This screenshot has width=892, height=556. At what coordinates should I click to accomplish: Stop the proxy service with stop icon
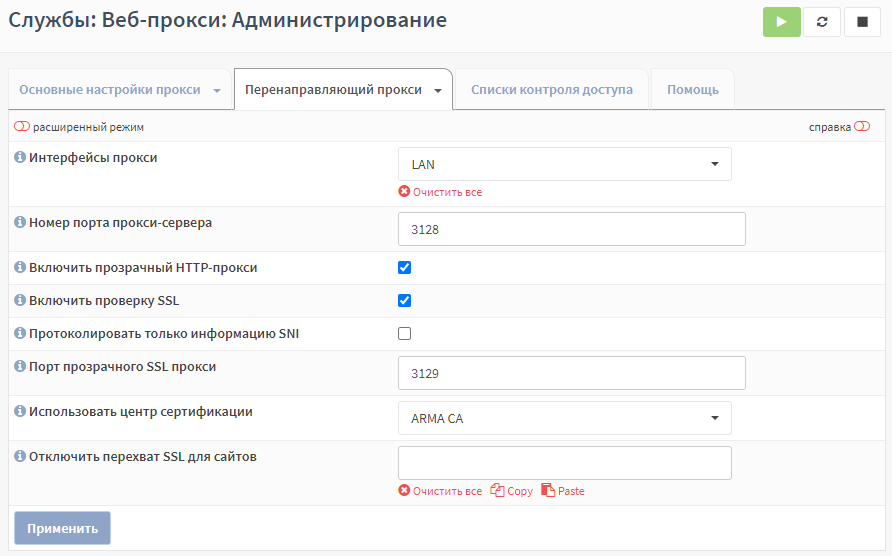click(862, 22)
